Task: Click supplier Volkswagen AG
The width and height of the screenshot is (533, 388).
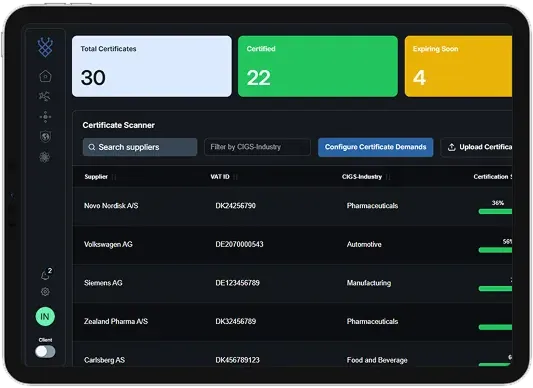Action: 108,244
